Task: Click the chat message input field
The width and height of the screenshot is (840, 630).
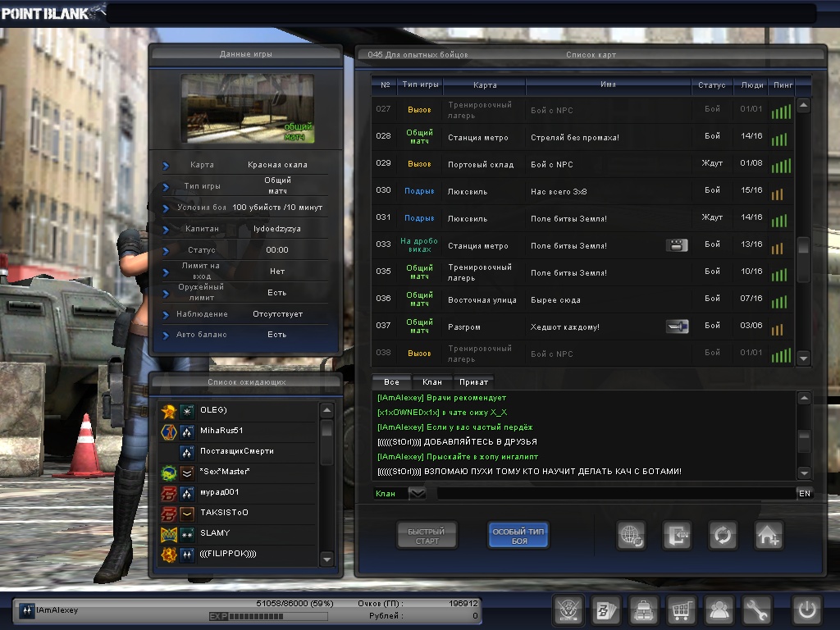Action: 616,493
